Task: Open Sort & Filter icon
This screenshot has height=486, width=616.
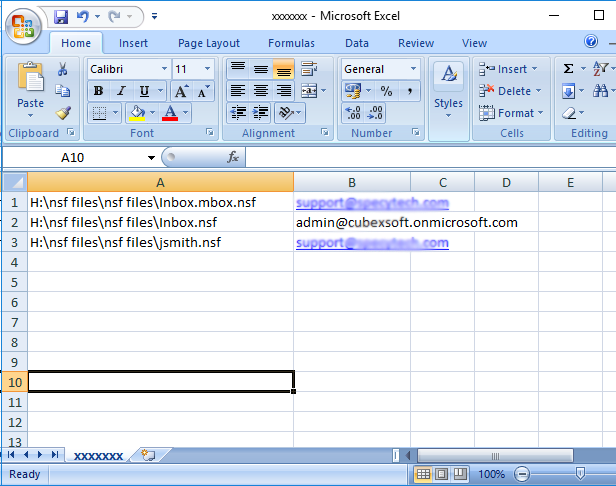Action: click(600, 69)
